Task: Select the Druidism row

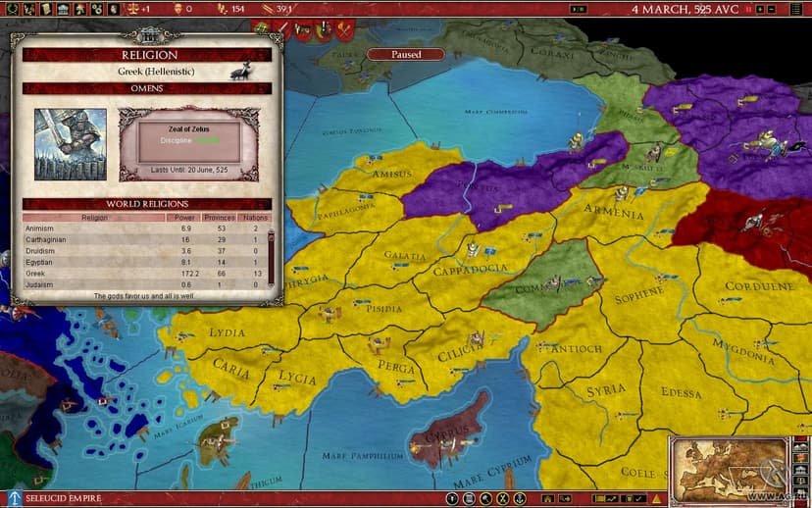Action: point(145,251)
